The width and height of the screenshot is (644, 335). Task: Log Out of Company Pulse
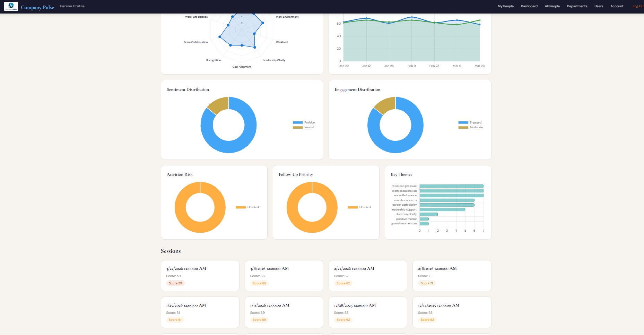click(638, 6)
